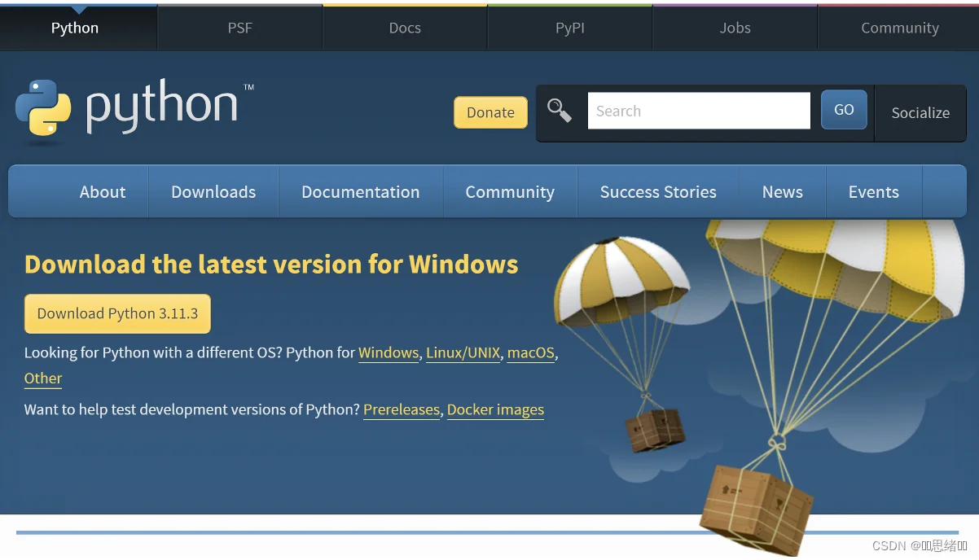Open the Docker images link
This screenshot has width=979, height=560.
(495, 409)
